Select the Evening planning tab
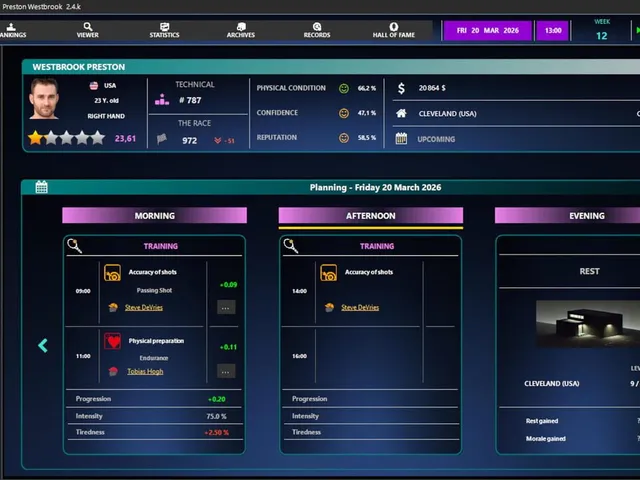This screenshot has height=480, width=640. pyautogui.click(x=567, y=216)
